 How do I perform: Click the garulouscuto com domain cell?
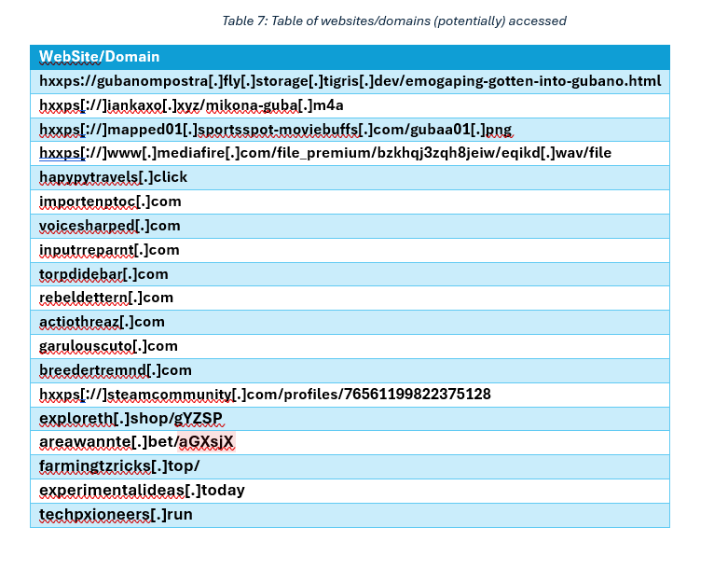[x=108, y=346]
